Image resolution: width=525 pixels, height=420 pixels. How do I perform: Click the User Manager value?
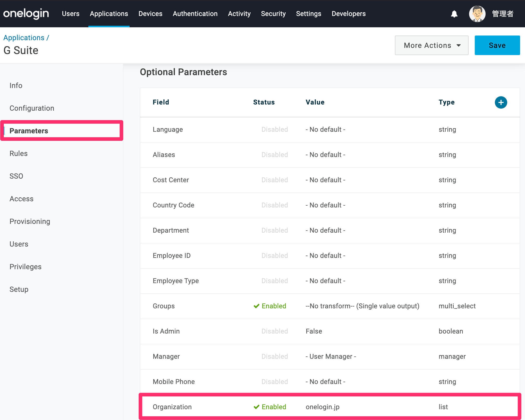pos(331,356)
